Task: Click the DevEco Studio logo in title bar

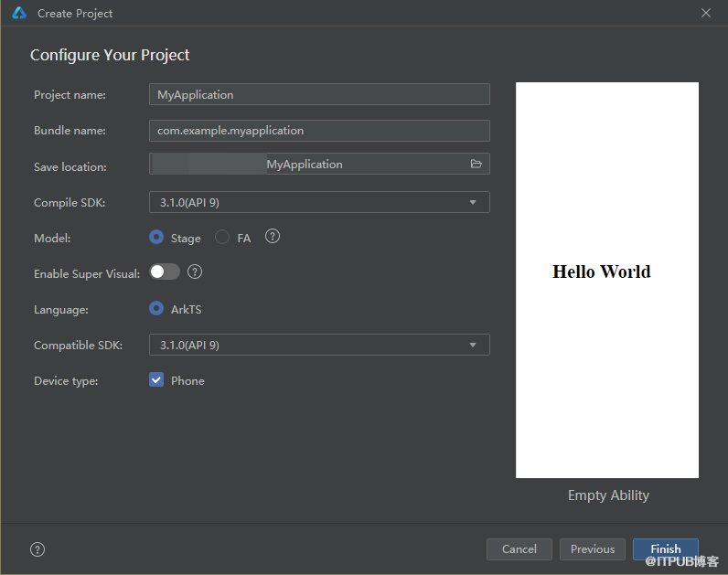Action: point(19,13)
